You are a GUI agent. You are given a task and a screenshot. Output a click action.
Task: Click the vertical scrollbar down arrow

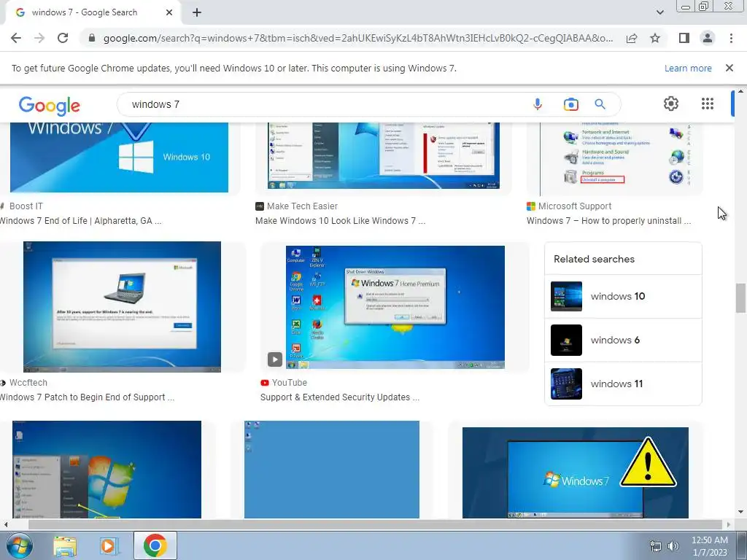point(740,513)
